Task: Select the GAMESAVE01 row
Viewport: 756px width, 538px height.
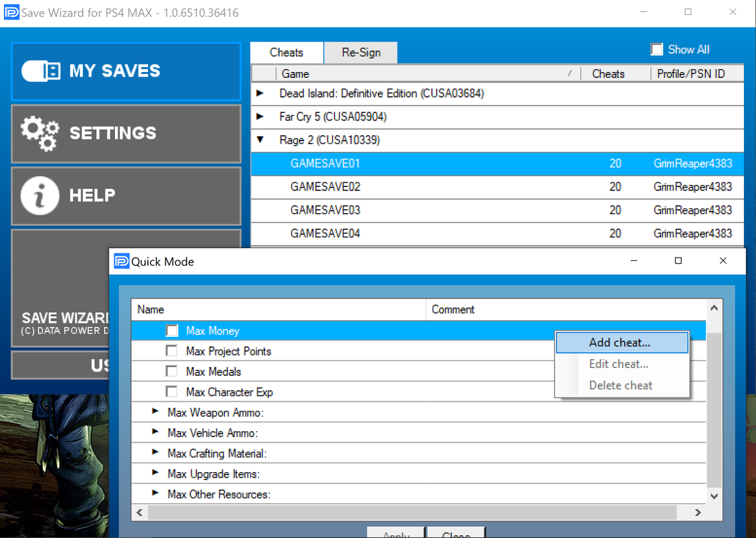Action: click(497, 163)
